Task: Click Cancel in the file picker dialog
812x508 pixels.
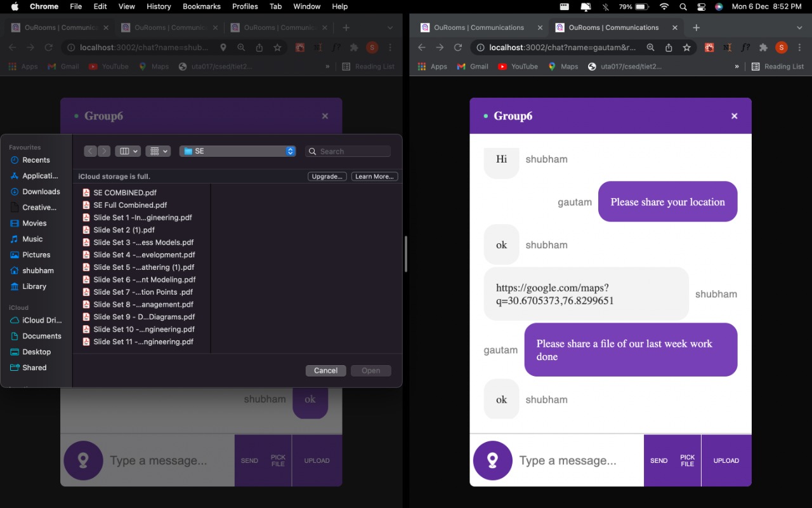Action: (x=325, y=370)
